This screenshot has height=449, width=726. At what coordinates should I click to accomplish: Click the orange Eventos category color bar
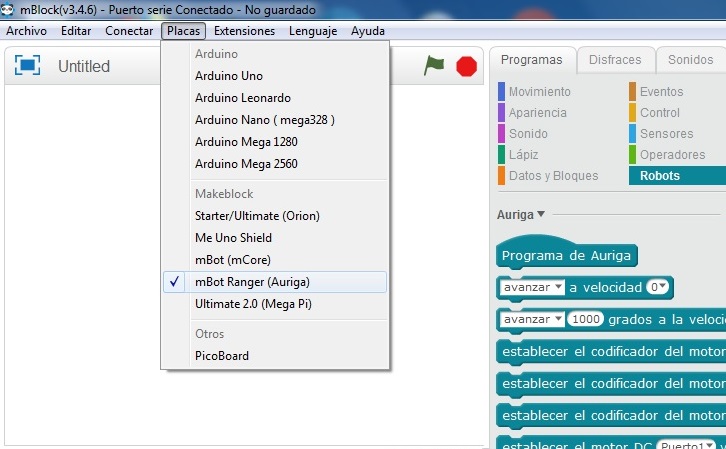coord(632,92)
